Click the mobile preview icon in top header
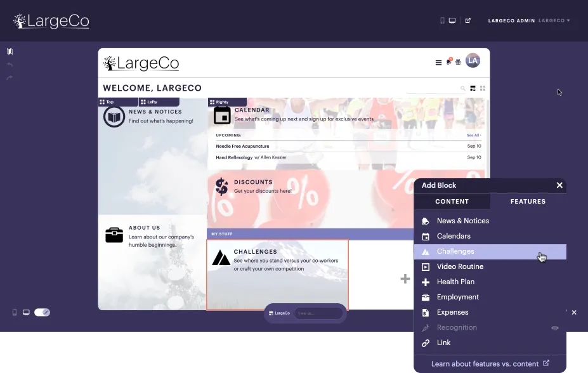 (x=442, y=21)
